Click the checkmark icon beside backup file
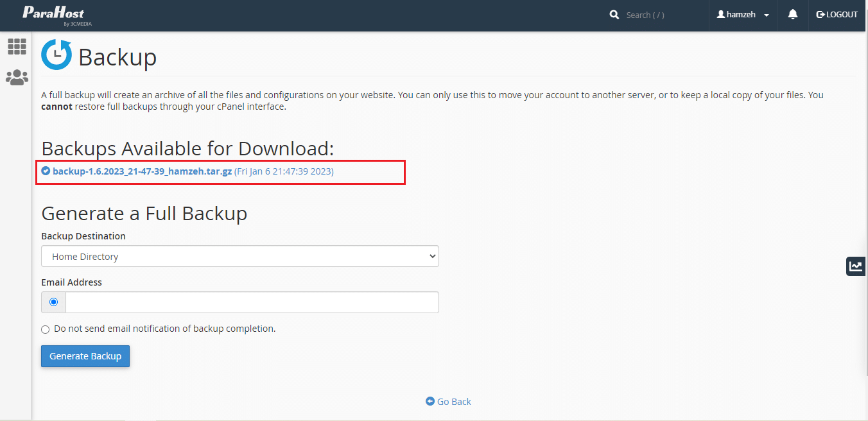This screenshot has width=868, height=421. [46, 171]
